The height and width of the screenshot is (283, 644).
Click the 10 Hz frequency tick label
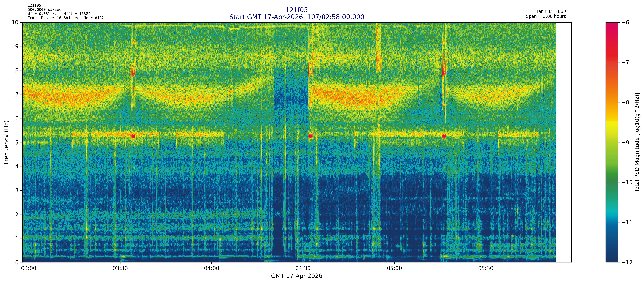[x=15, y=23]
